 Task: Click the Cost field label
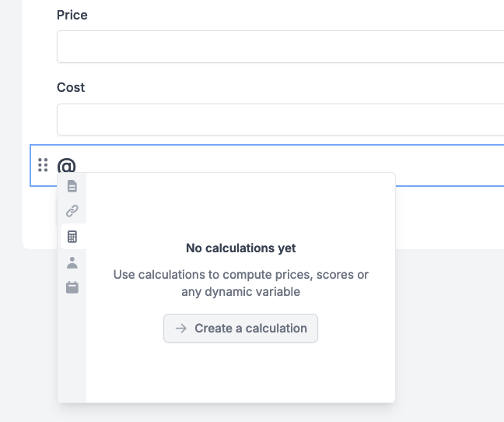[71, 87]
